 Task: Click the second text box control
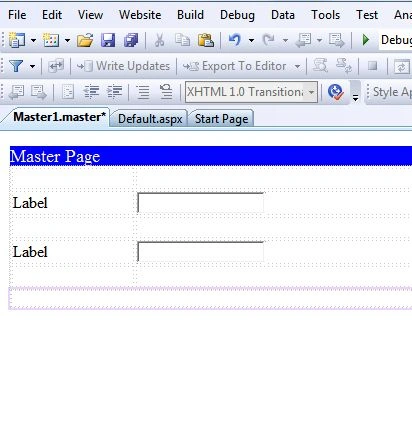pyautogui.click(x=200, y=251)
